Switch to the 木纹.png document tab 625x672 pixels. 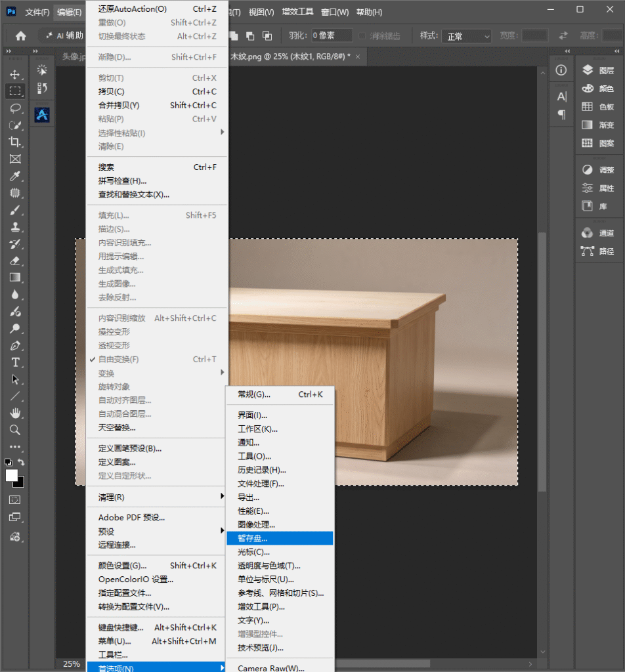tap(291, 56)
